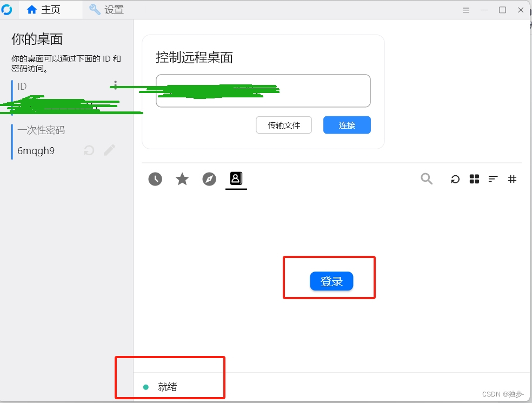Show recent sessions clock tab
Screen dimensions: 532x403
coord(155,179)
